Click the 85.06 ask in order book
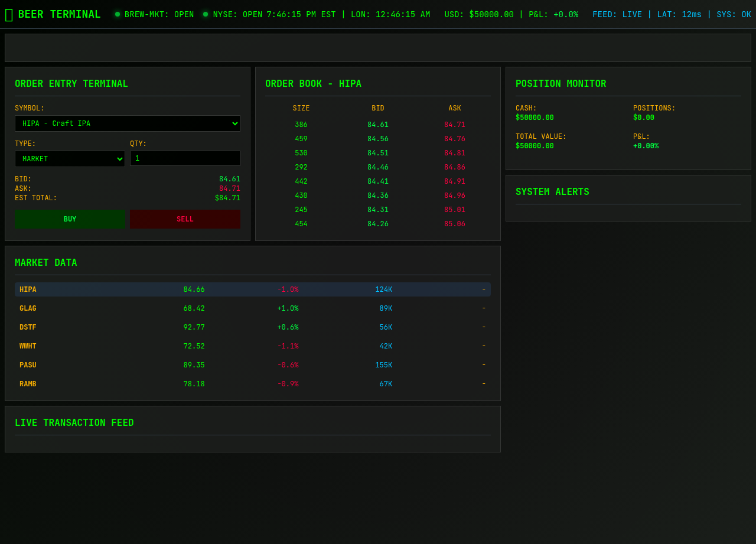The image size is (756, 544). [454, 224]
